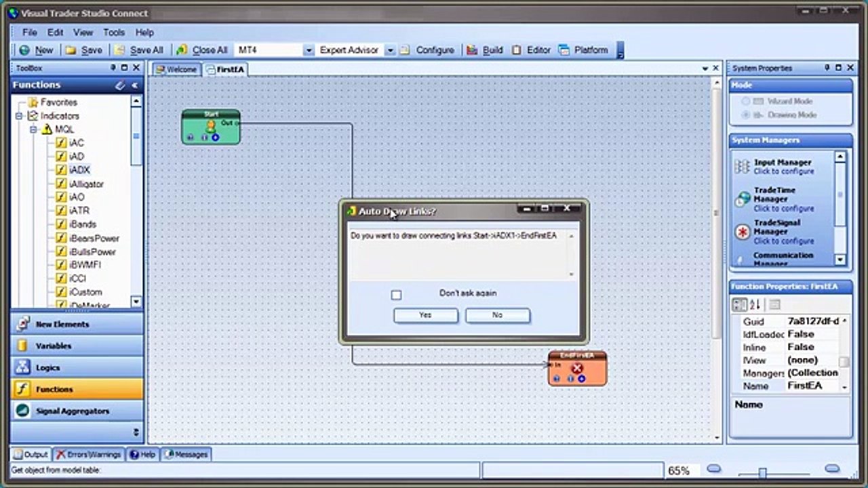Viewport: 868px width, 488px height.
Task: Check the Don't ask again checkbox
Action: [396, 295]
